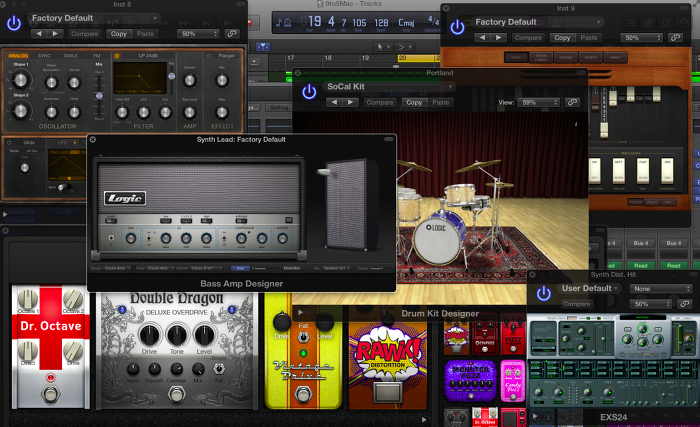
Task: Click Paste in Inst 8 window
Action: click(145, 34)
